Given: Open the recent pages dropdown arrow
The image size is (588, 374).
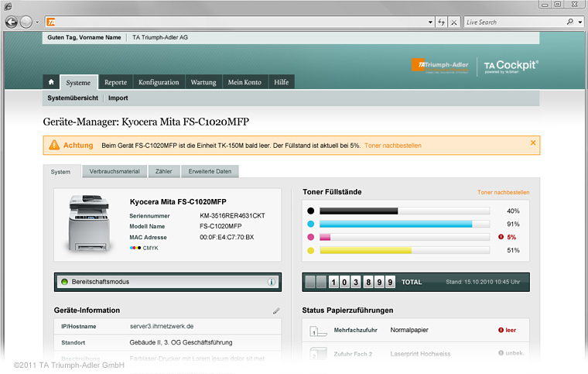Looking at the screenshot, I should [x=37, y=22].
